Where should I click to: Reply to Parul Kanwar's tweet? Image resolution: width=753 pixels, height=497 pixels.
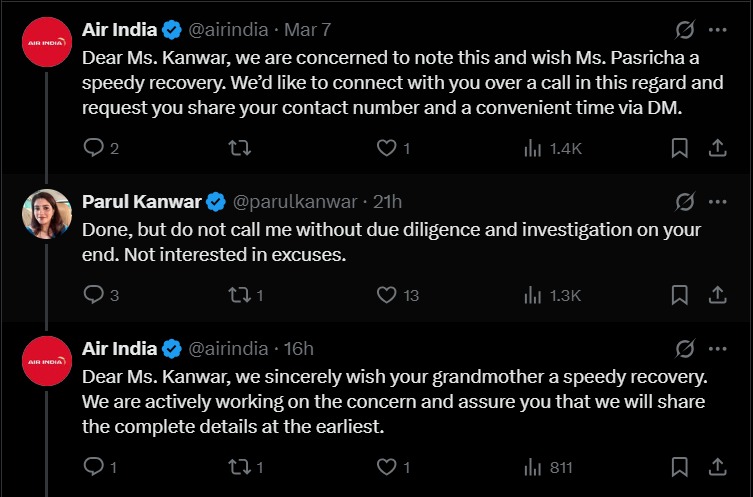[x=94, y=295]
